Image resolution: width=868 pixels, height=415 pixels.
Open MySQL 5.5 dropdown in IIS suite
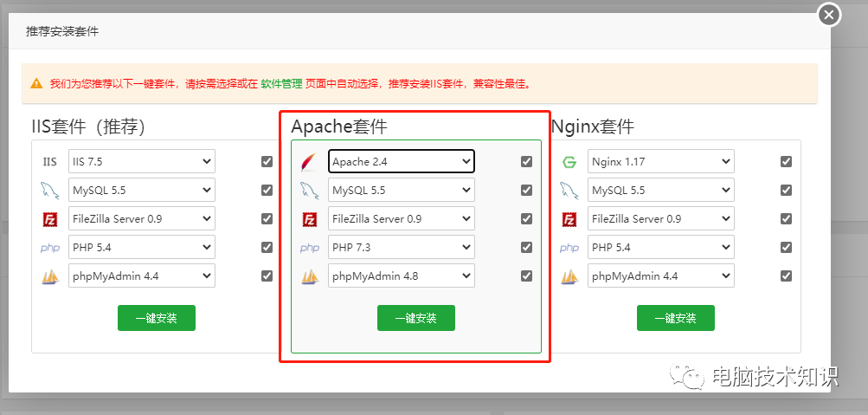click(142, 190)
